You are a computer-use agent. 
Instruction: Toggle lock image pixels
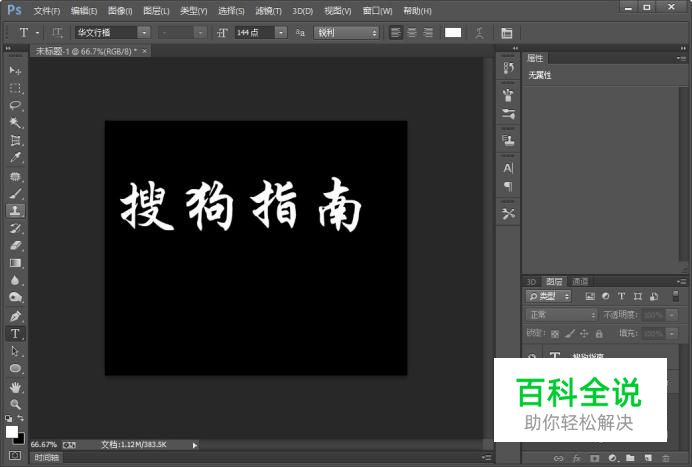point(569,334)
